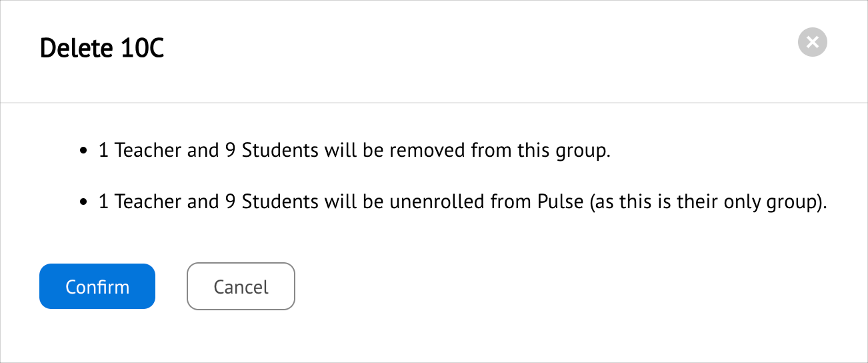Click the removed from this group message

(355, 150)
